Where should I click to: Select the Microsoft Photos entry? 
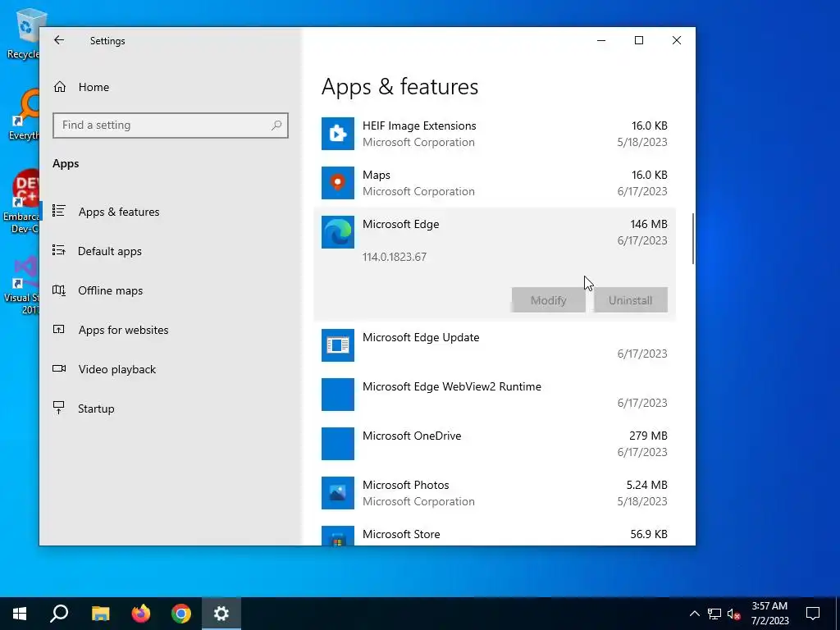click(x=494, y=493)
